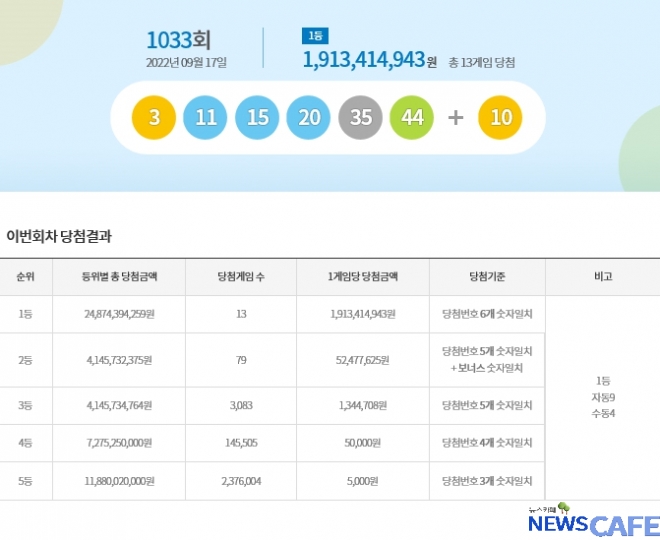660x540 pixels.
Task: Select 5등 total prize 11,880,020,000원
Action: point(118,481)
